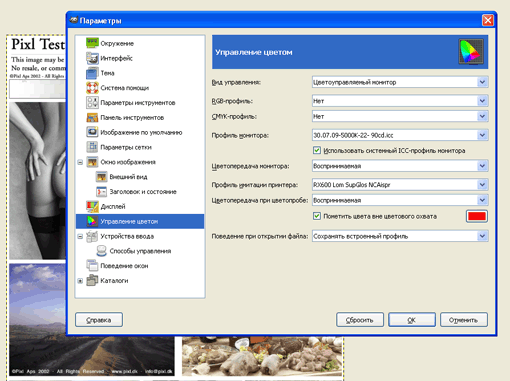Select Поведение окон in the tree
Image resolution: width=510 pixels, height=381 pixels.
pos(124,266)
